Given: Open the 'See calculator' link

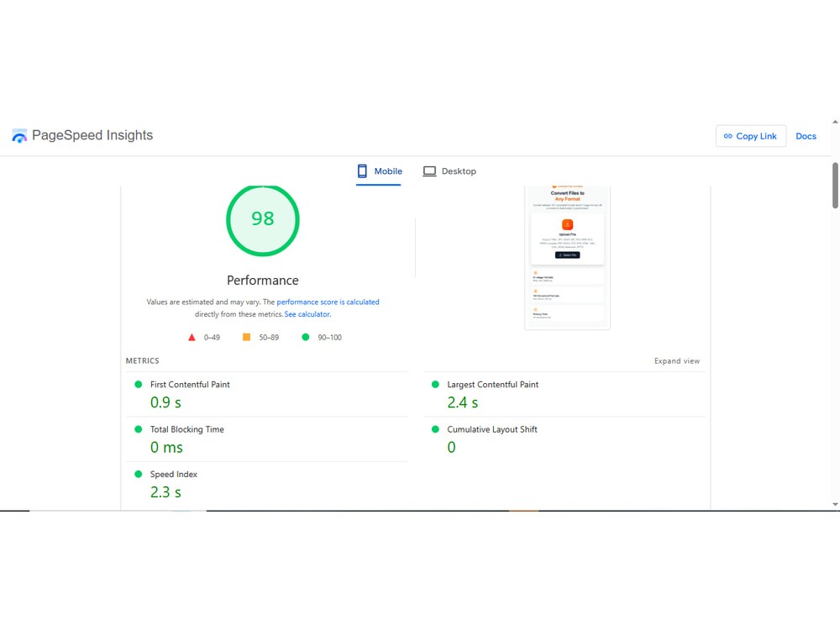Looking at the screenshot, I should [307, 314].
